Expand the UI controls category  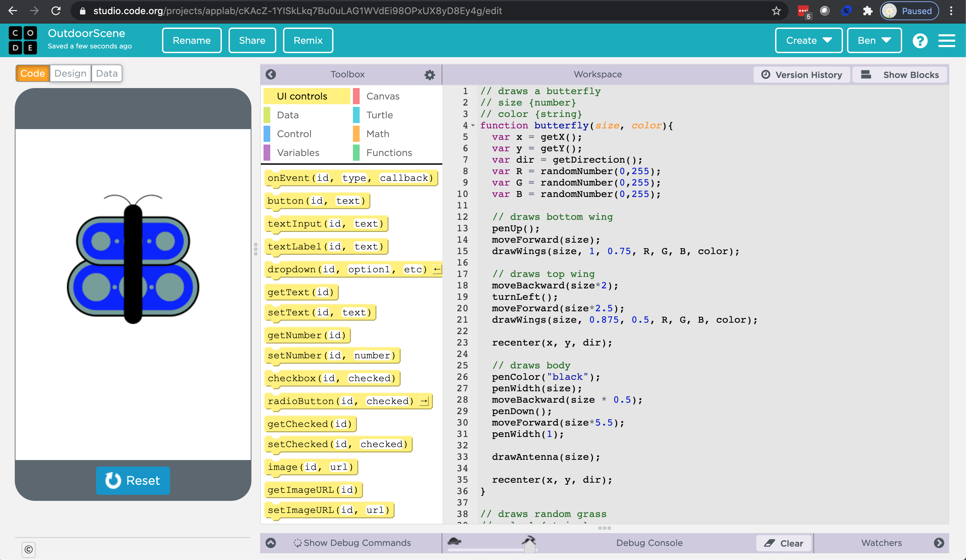tap(302, 96)
